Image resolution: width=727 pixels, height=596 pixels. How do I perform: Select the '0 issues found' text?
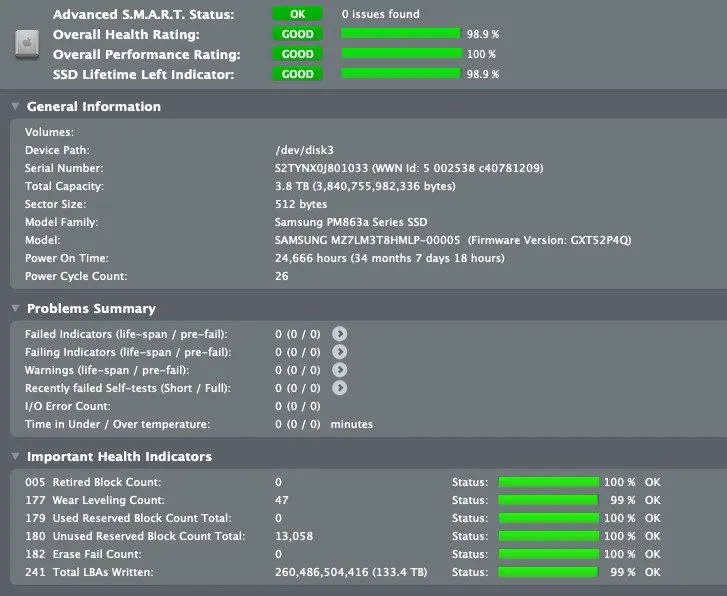381,14
